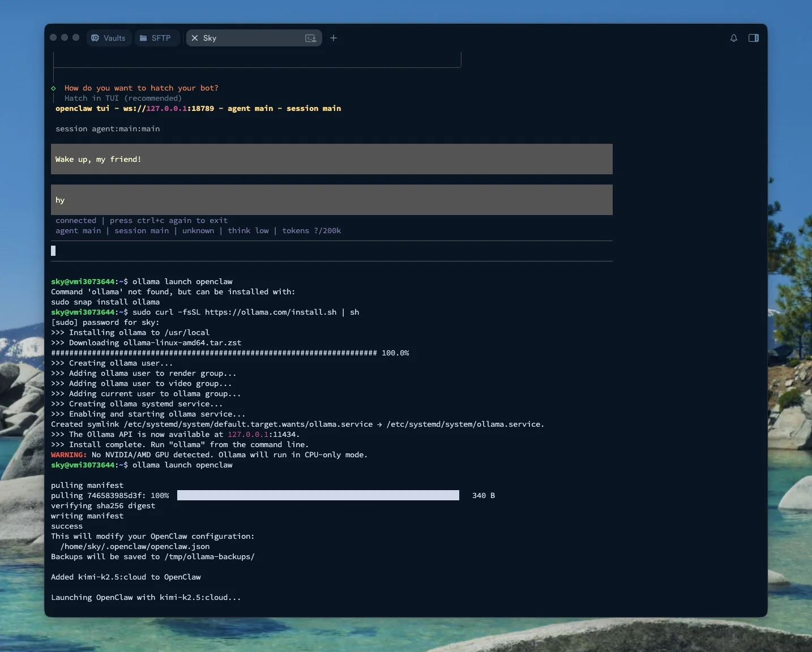Click 'Hatch in TUI (recommended)' option text

pyautogui.click(x=123, y=98)
